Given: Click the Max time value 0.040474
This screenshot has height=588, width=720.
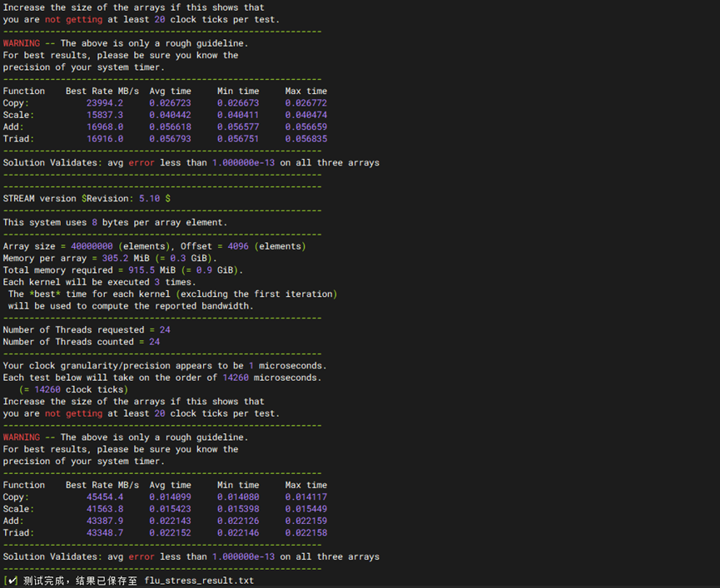Looking at the screenshot, I should (x=305, y=115).
